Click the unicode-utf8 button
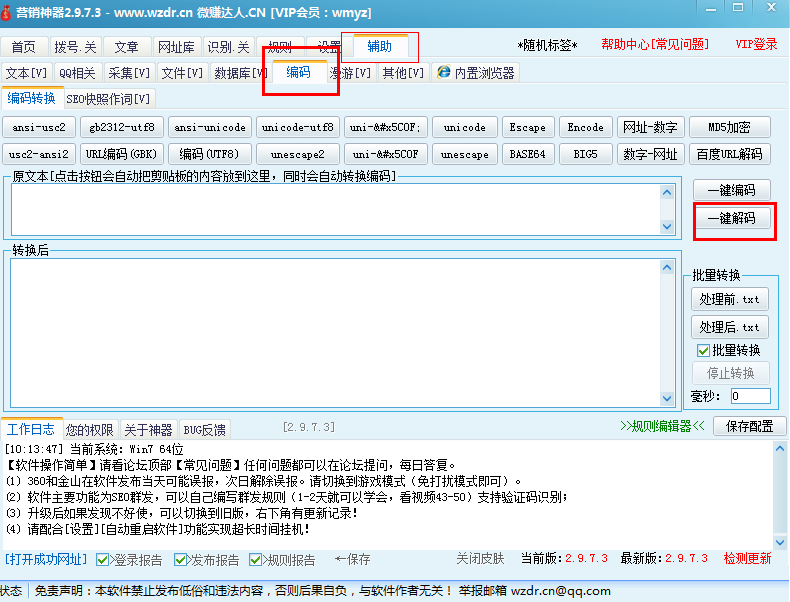The height and width of the screenshot is (602, 790). click(298, 127)
